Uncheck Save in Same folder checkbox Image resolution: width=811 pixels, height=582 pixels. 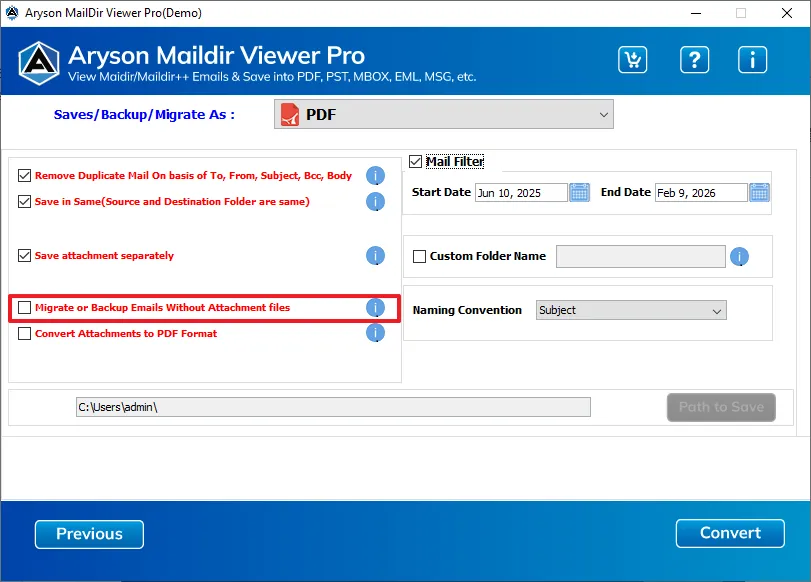[x=24, y=201]
